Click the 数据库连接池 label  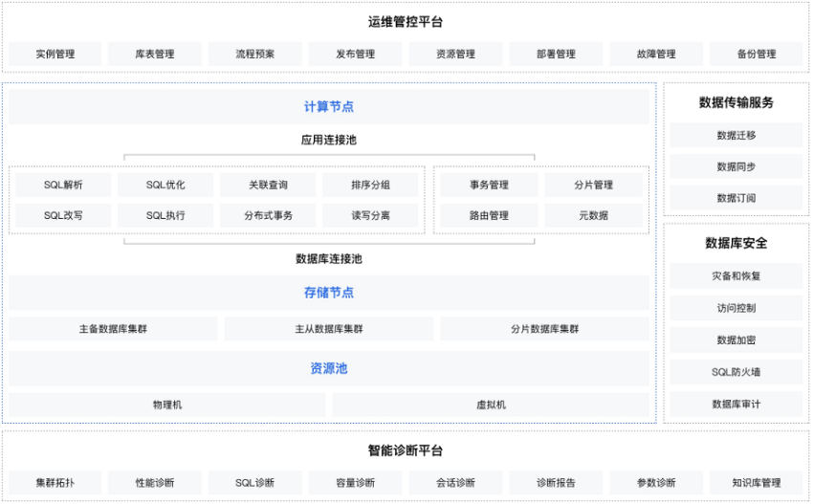click(x=329, y=259)
